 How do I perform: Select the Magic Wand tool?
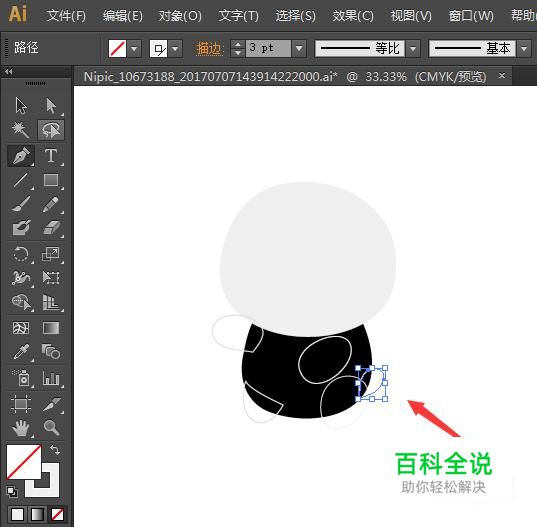coord(21,130)
